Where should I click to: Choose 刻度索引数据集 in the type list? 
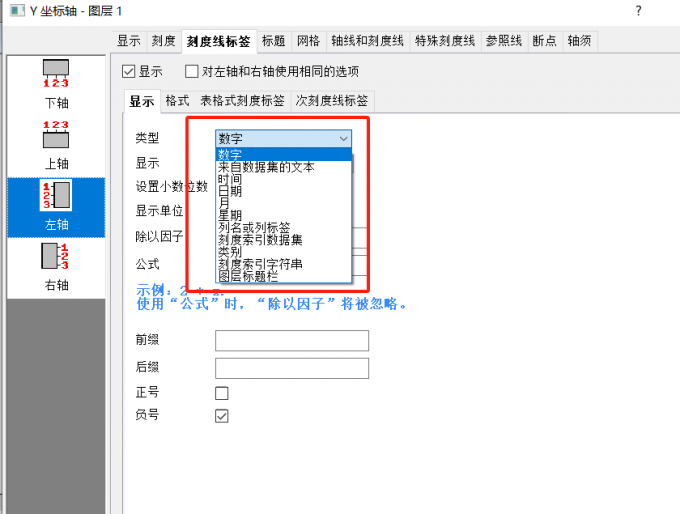click(283, 239)
